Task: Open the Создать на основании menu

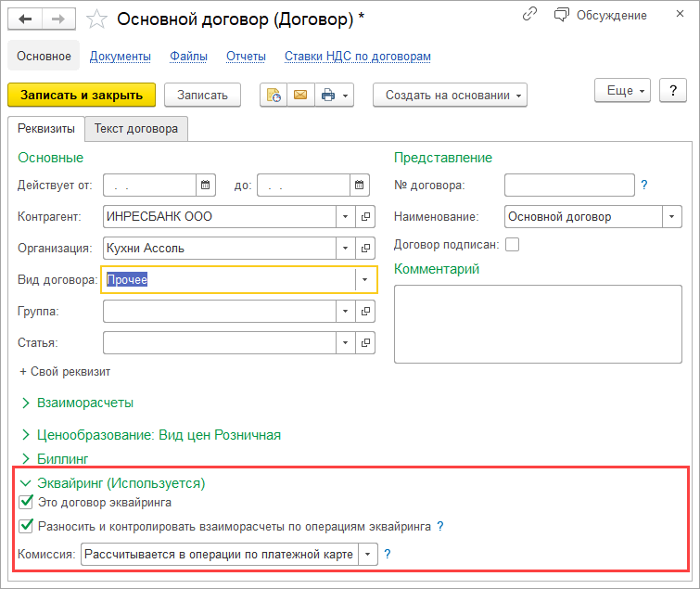Action: point(450,96)
